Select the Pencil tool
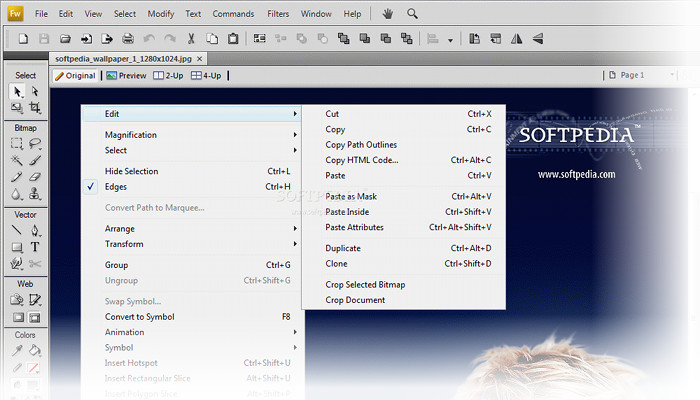700x400 pixels. [x=17, y=177]
